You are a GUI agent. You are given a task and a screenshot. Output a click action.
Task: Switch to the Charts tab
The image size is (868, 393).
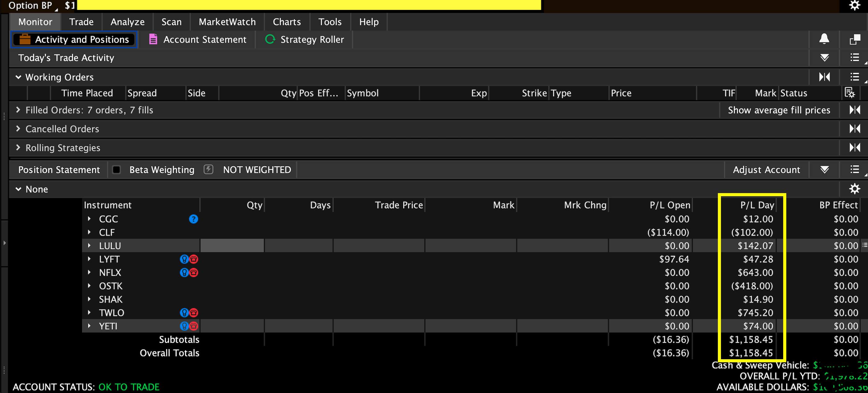[x=286, y=22]
